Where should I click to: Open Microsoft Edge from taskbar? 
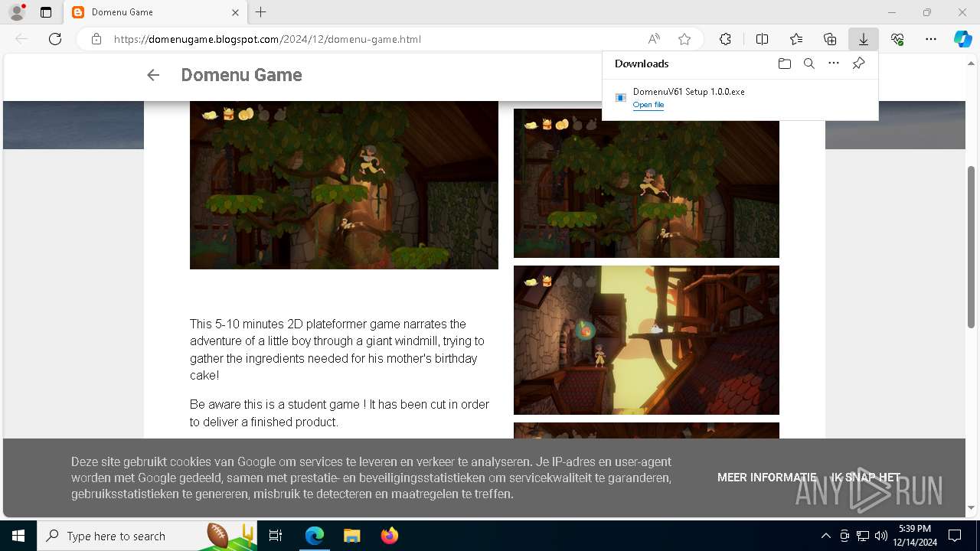pos(315,536)
